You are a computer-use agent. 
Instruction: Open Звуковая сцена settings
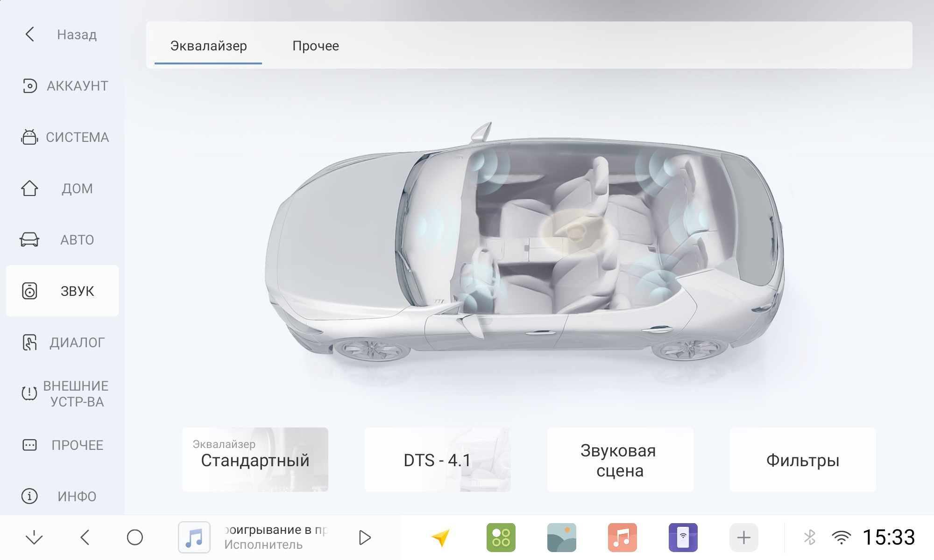pyautogui.click(x=620, y=460)
